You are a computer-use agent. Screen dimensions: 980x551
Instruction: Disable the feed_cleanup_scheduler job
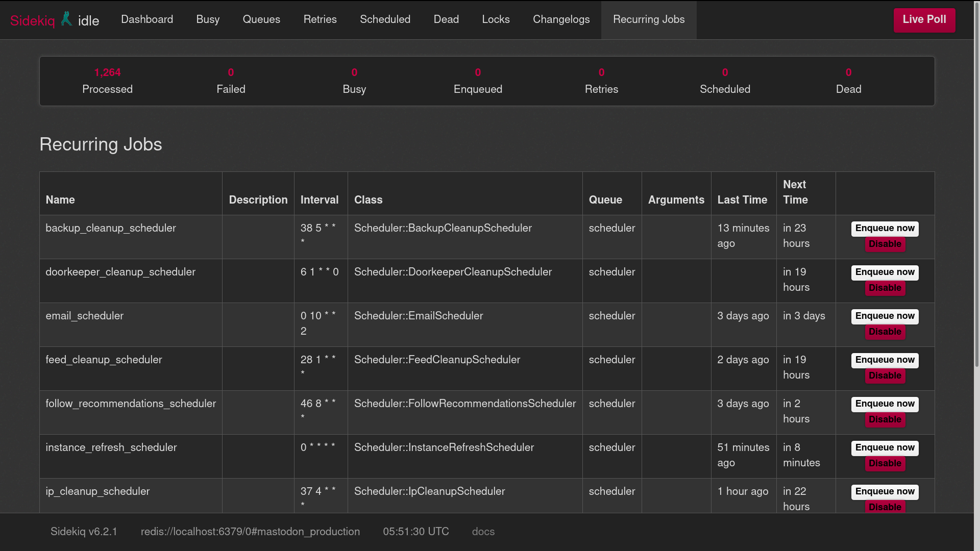click(x=885, y=375)
